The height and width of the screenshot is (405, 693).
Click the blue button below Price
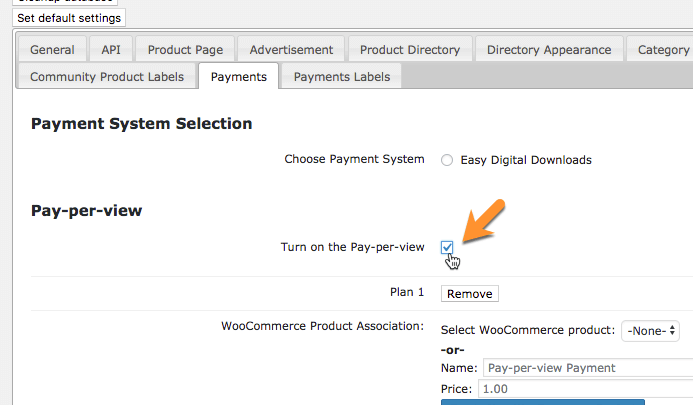pos(542,402)
